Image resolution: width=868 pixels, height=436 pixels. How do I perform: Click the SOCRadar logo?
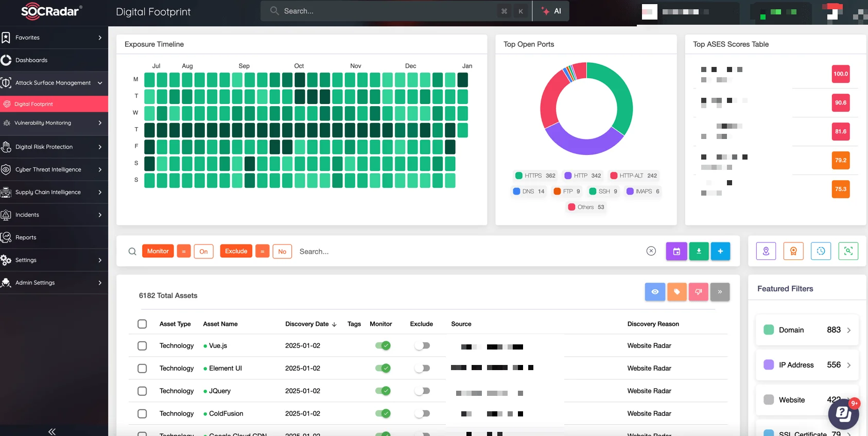click(51, 11)
